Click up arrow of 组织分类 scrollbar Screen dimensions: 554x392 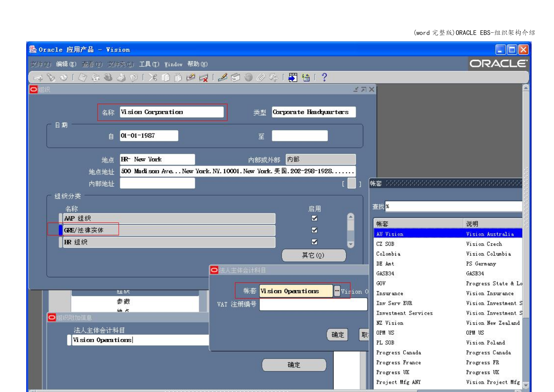351,217
